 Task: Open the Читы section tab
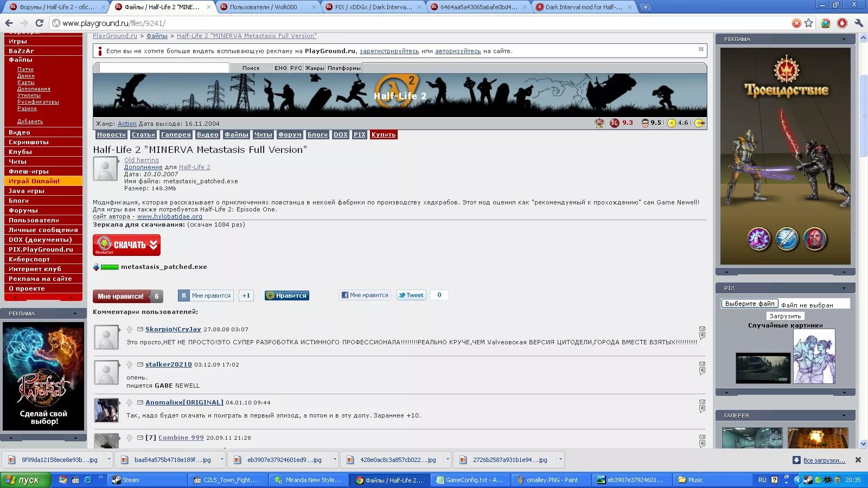tap(263, 134)
